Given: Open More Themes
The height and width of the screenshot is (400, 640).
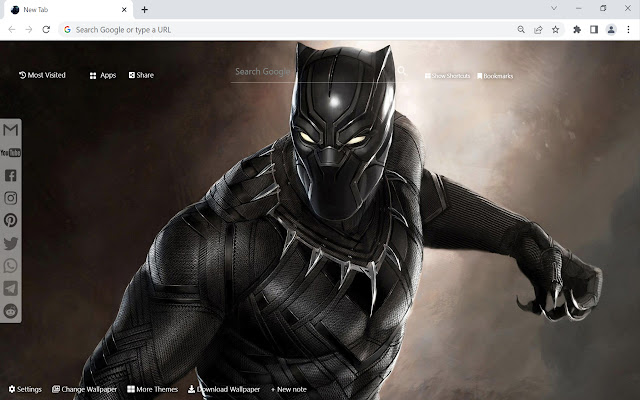Looking at the screenshot, I should (x=152, y=389).
